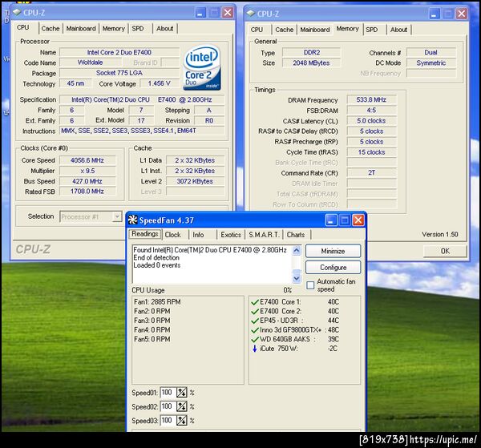Select Rated FSB value 1708.0 MHz
The width and height of the screenshot is (481, 448).
point(87,192)
